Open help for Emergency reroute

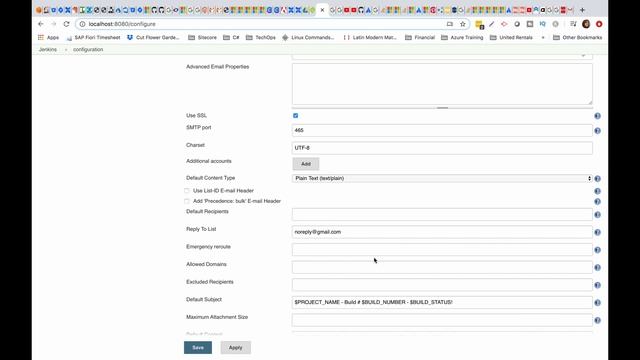point(597,250)
